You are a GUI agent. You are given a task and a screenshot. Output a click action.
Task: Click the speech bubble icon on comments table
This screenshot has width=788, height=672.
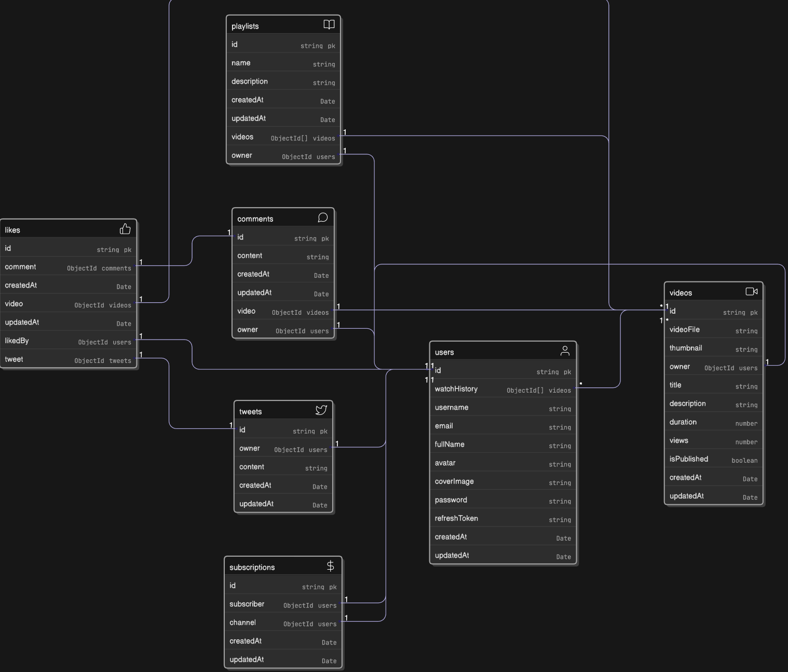point(323,218)
